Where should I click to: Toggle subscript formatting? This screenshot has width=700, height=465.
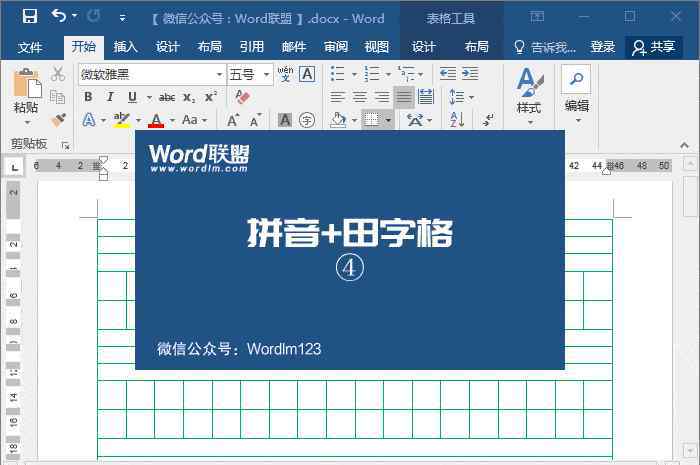pos(189,98)
